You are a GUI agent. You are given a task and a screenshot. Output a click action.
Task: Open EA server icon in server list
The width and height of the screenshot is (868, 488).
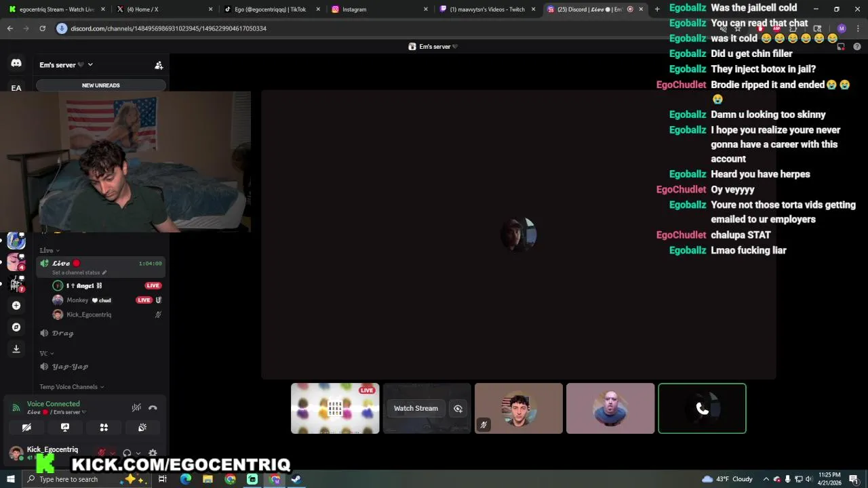(x=16, y=88)
